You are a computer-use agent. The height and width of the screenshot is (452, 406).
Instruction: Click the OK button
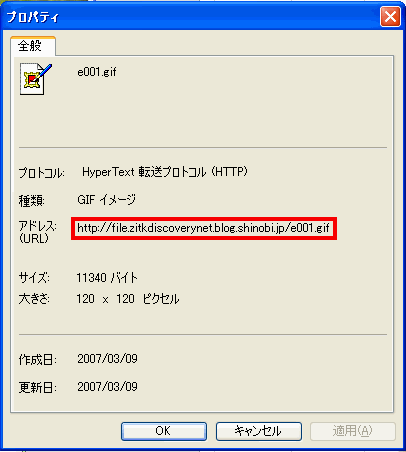click(x=164, y=431)
